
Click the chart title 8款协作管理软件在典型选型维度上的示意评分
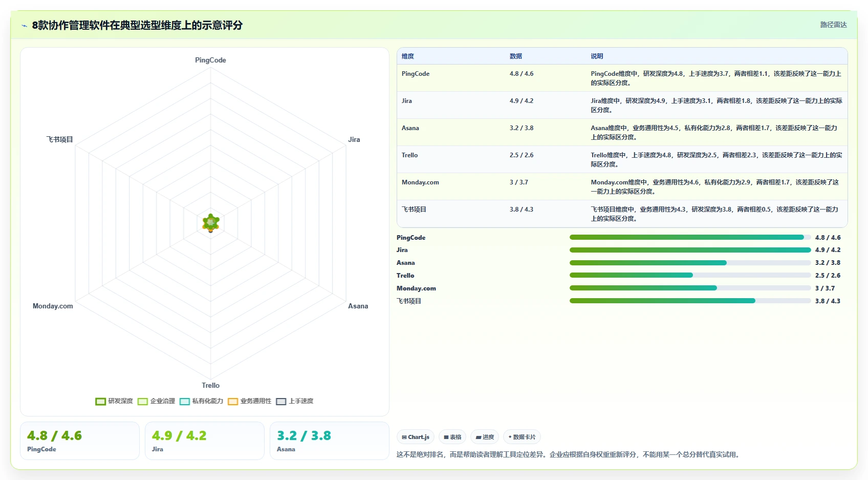click(137, 25)
